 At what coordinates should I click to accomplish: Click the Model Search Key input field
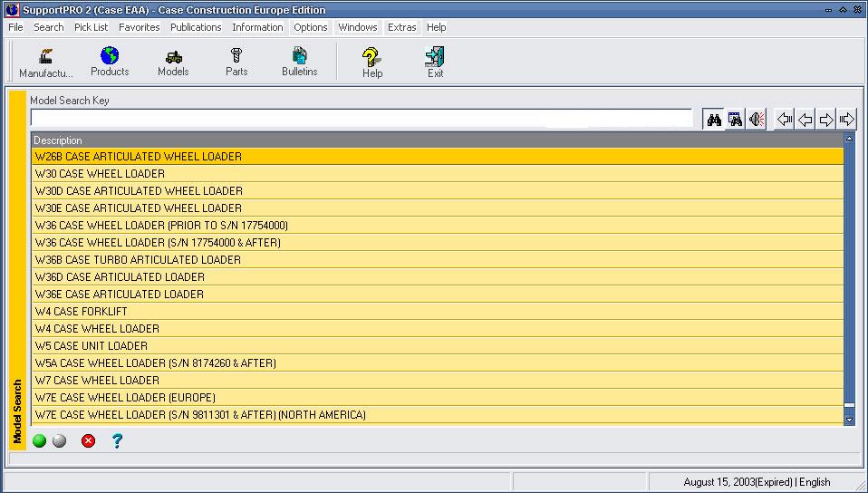(x=362, y=118)
